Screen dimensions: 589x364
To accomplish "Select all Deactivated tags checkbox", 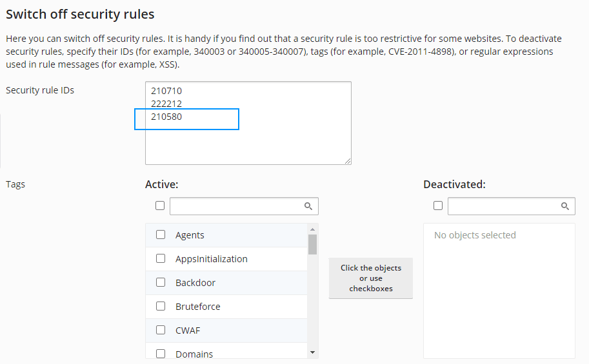I will tap(438, 206).
